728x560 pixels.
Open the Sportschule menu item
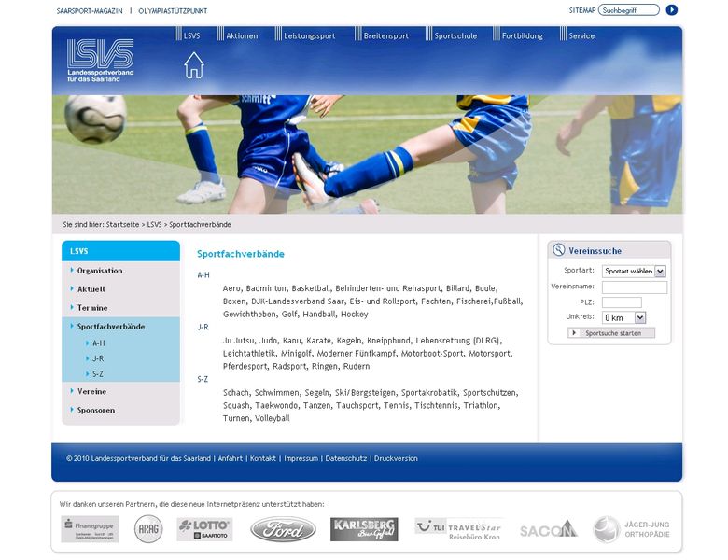455,35
